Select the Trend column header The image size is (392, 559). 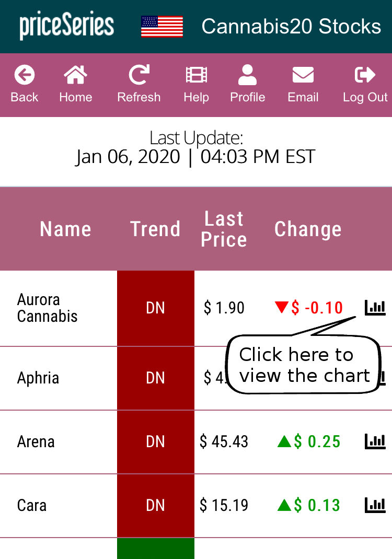click(155, 229)
